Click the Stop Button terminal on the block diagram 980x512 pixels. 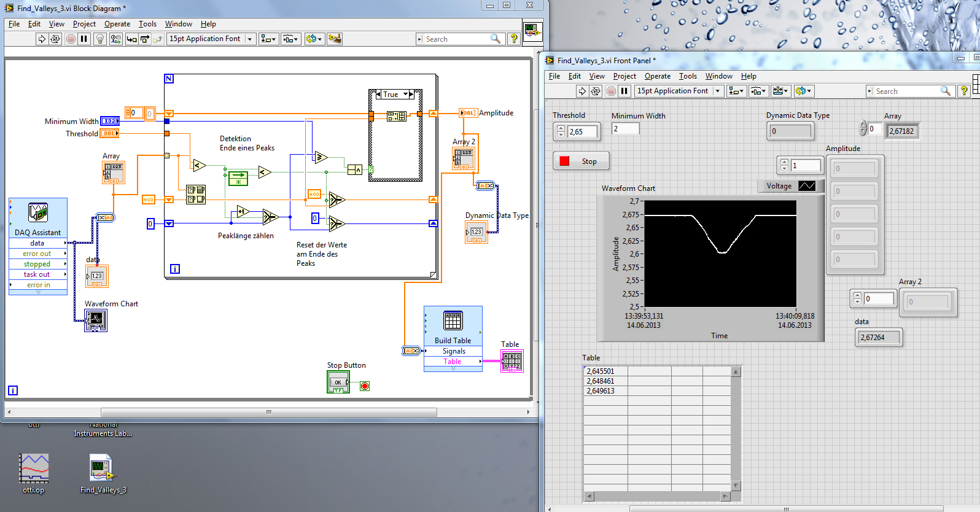[338, 382]
